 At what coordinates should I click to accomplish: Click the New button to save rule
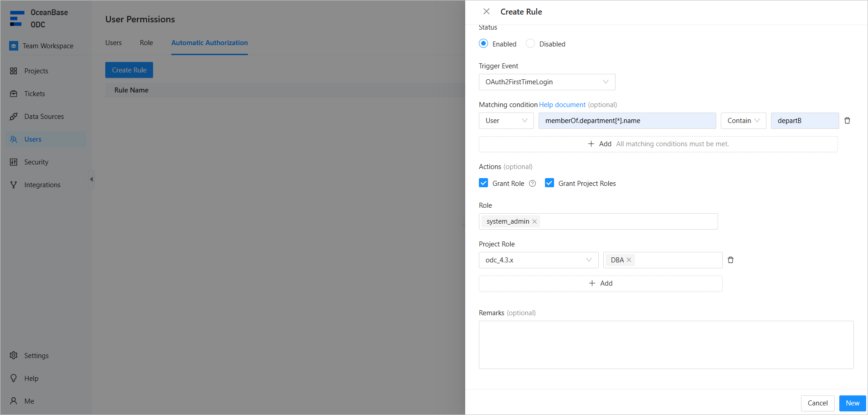click(x=852, y=403)
